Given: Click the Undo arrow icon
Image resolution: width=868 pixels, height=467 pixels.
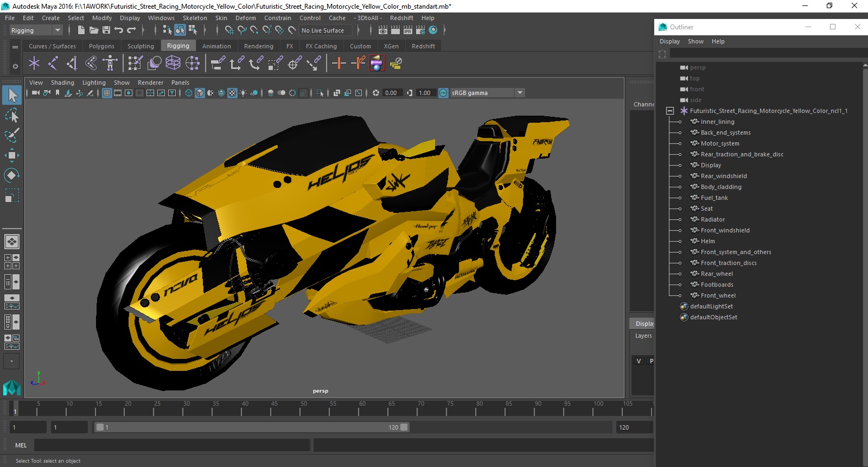Looking at the screenshot, I should pos(119,30).
